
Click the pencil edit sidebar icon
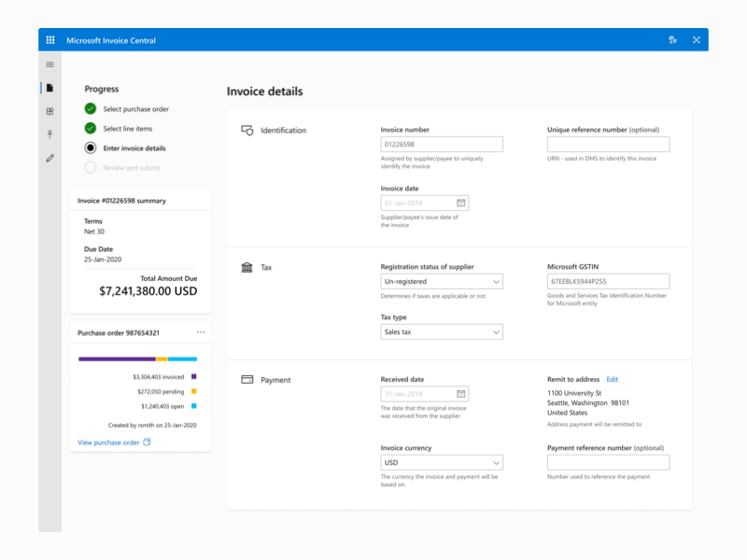[x=50, y=158]
